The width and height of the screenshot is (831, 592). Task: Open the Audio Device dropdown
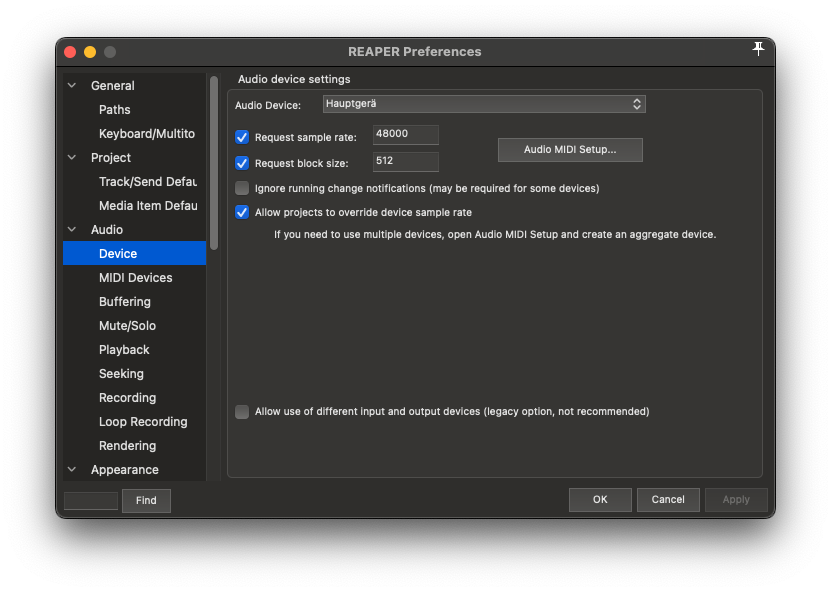pyautogui.click(x=484, y=104)
